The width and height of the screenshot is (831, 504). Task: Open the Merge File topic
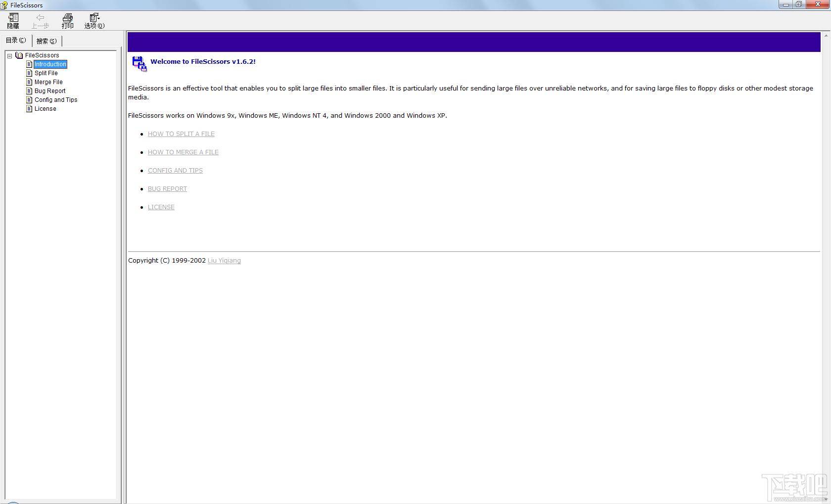tap(48, 82)
